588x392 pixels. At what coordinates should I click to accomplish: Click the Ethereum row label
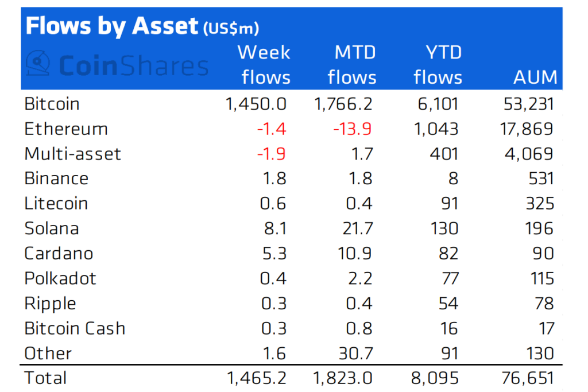point(66,129)
